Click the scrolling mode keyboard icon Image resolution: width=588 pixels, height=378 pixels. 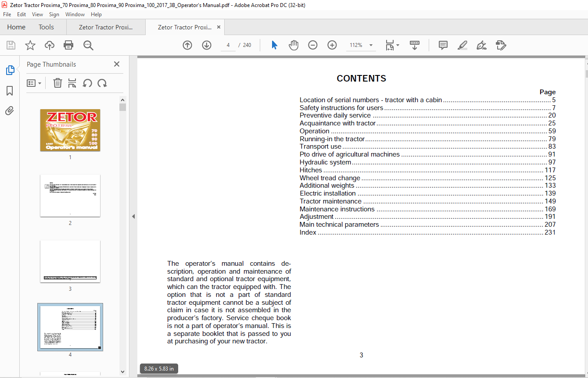(415, 45)
